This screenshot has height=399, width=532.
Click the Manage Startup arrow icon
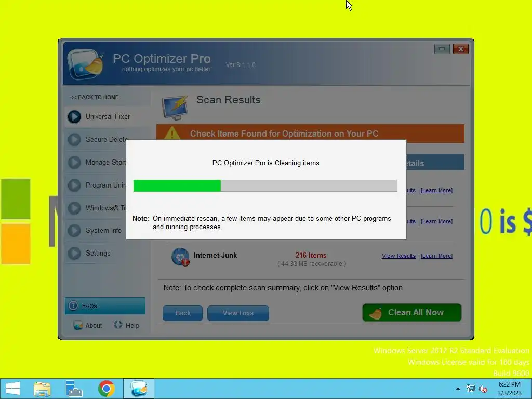coord(74,162)
